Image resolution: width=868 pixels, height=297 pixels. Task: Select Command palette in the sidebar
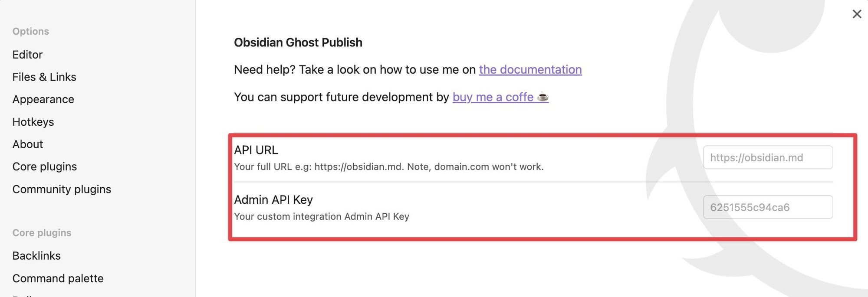coord(58,278)
